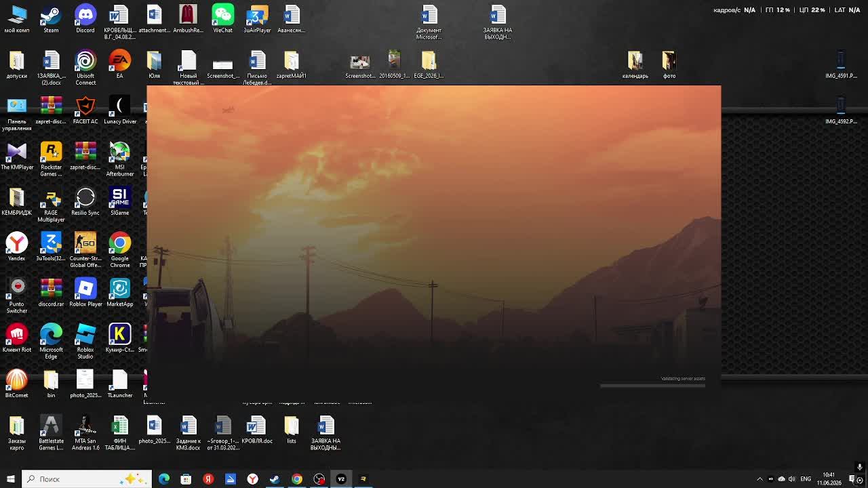Show hidden system tray icons
868x488 pixels.
pyautogui.click(x=759, y=479)
